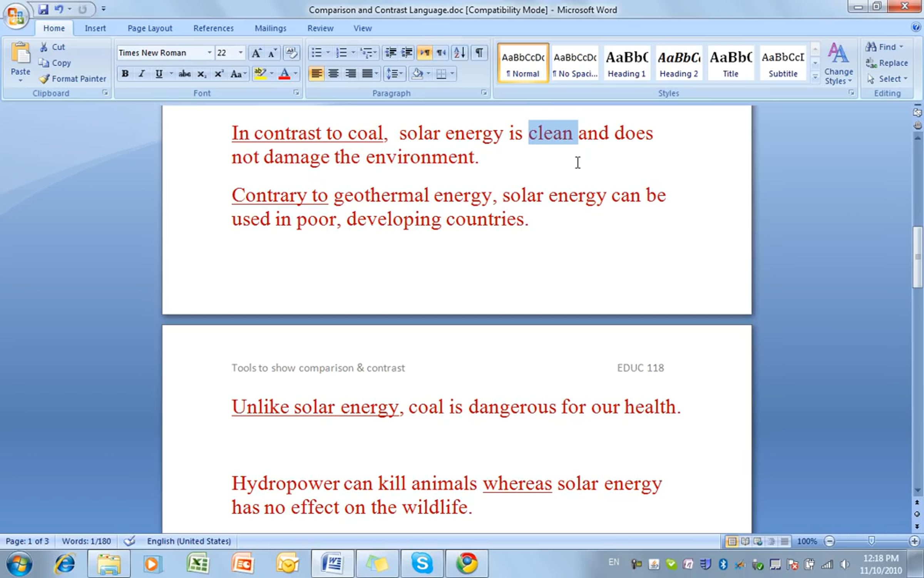Switch to the Page Layout tab

coord(150,28)
